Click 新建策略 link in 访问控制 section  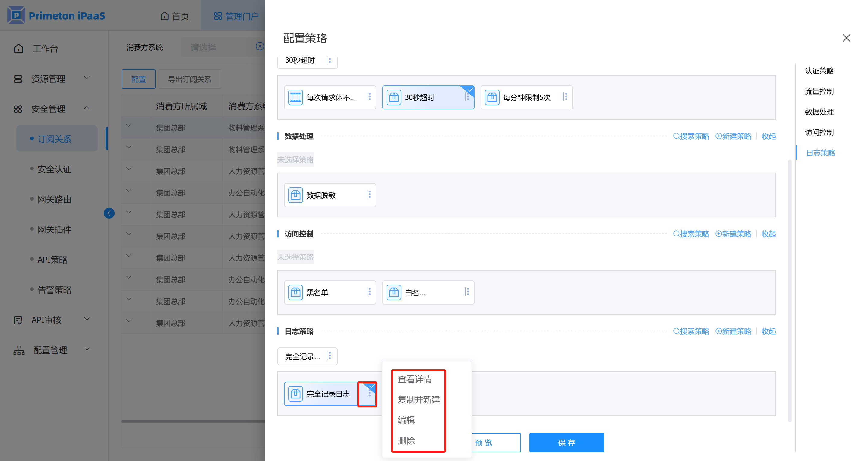point(733,234)
